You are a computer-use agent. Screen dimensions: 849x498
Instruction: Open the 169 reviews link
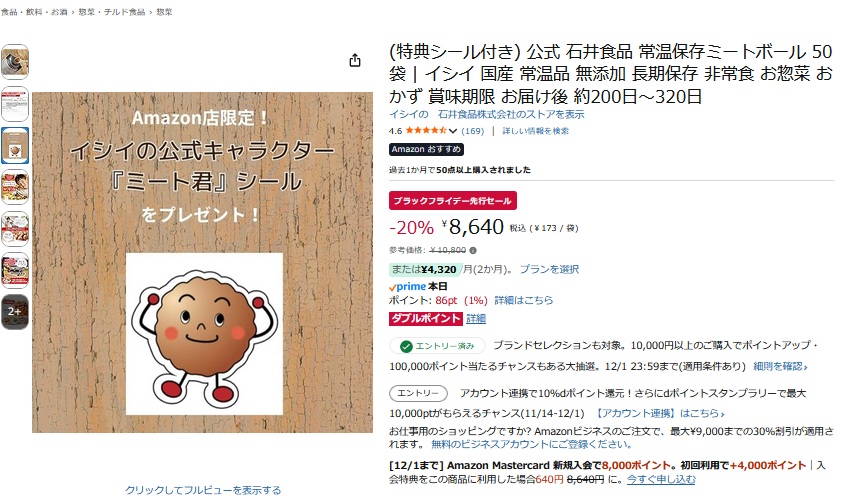pos(473,131)
